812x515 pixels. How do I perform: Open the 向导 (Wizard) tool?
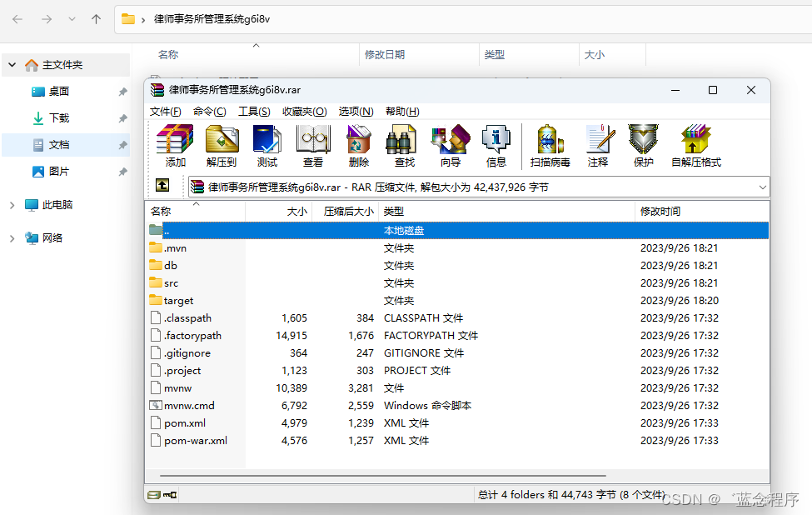point(451,140)
